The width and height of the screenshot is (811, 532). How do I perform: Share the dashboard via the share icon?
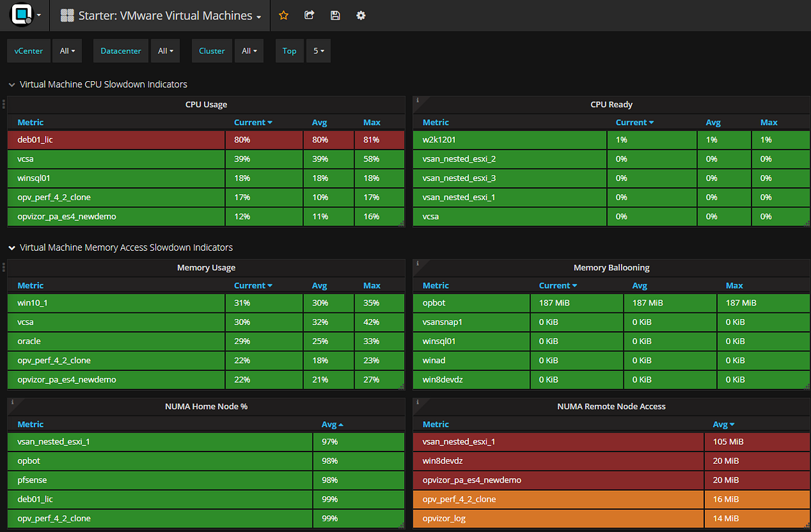click(309, 15)
